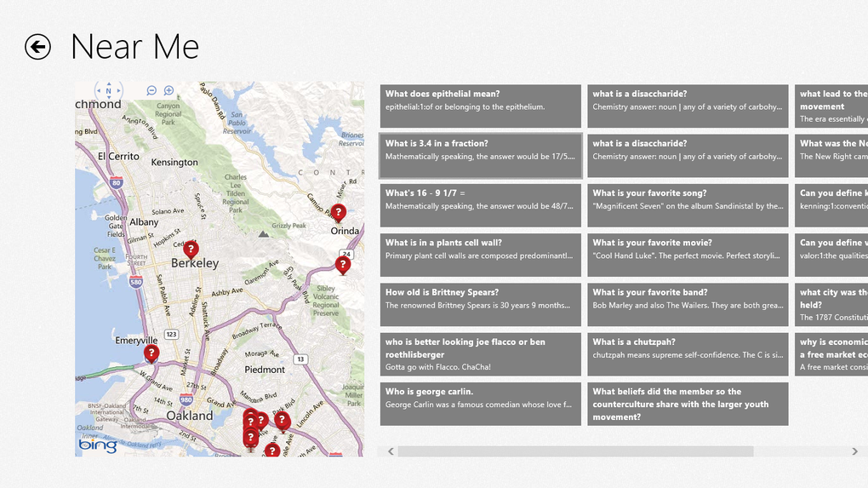Select the question pin above Berkeley

[191, 250]
